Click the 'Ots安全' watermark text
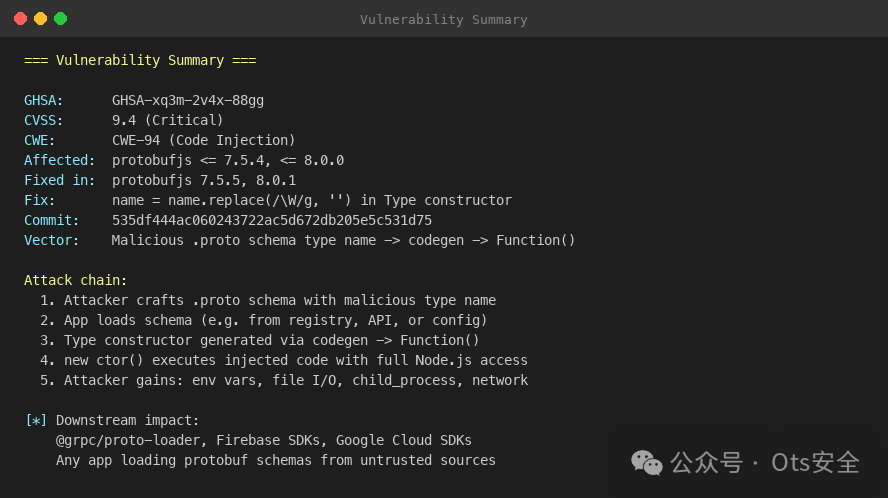This screenshot has width=888, height=498. (815, 462)
